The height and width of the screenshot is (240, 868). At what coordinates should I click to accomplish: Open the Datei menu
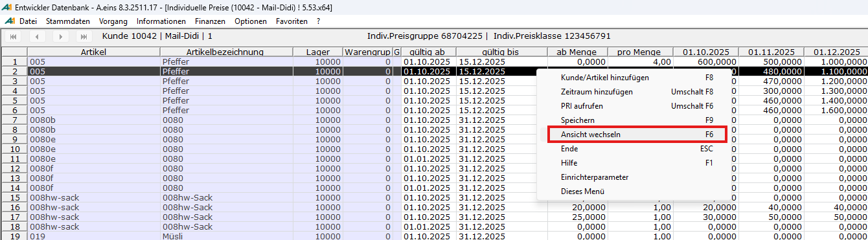pyautogui.click(x=28, y=21)
